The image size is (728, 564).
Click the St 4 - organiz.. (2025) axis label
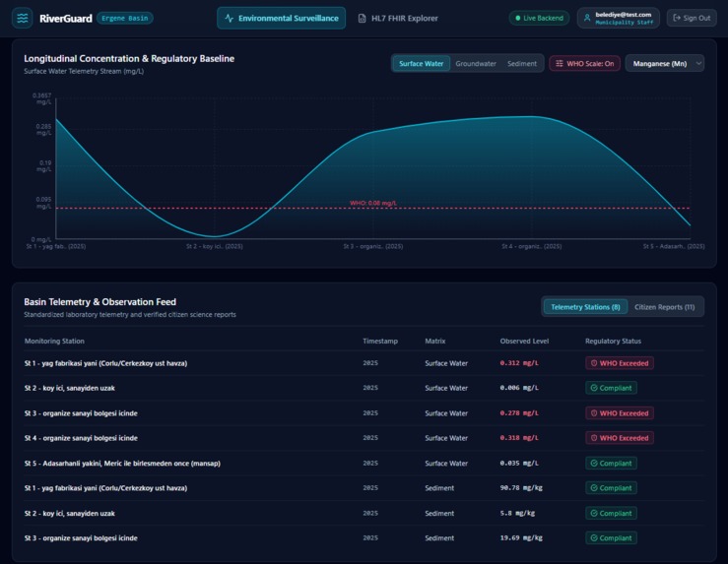click(532, 246)
